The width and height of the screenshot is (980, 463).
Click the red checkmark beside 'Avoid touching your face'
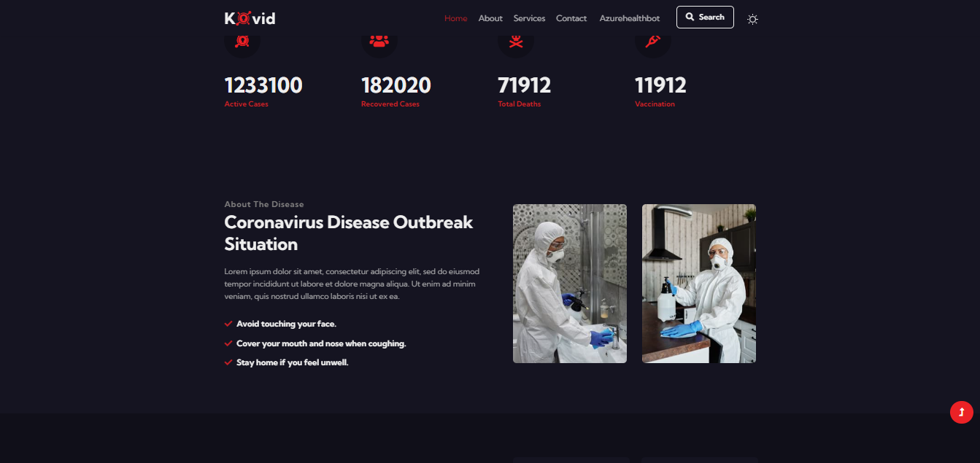click(x=227, y=323)
